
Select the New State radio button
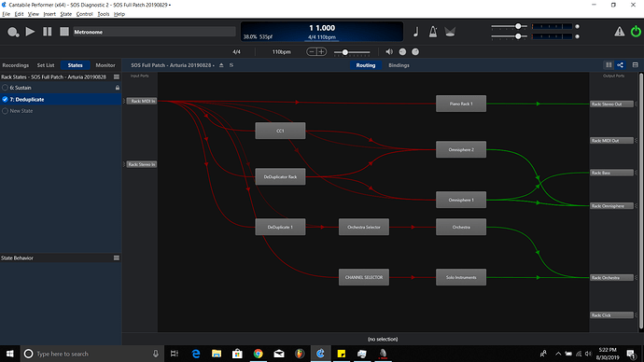pyautogui.click(x=5, y=111)
